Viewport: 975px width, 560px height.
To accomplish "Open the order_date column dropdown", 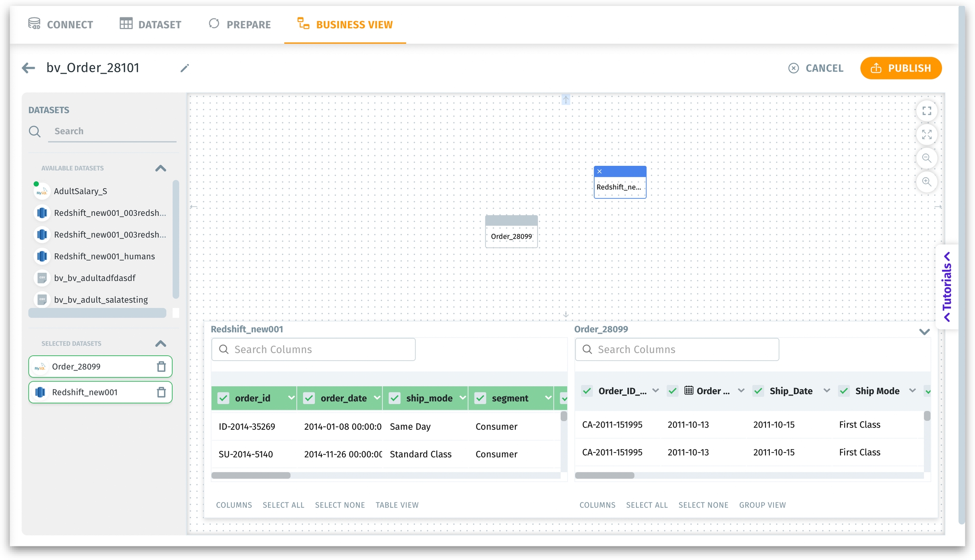I will [x=377, y=398].
